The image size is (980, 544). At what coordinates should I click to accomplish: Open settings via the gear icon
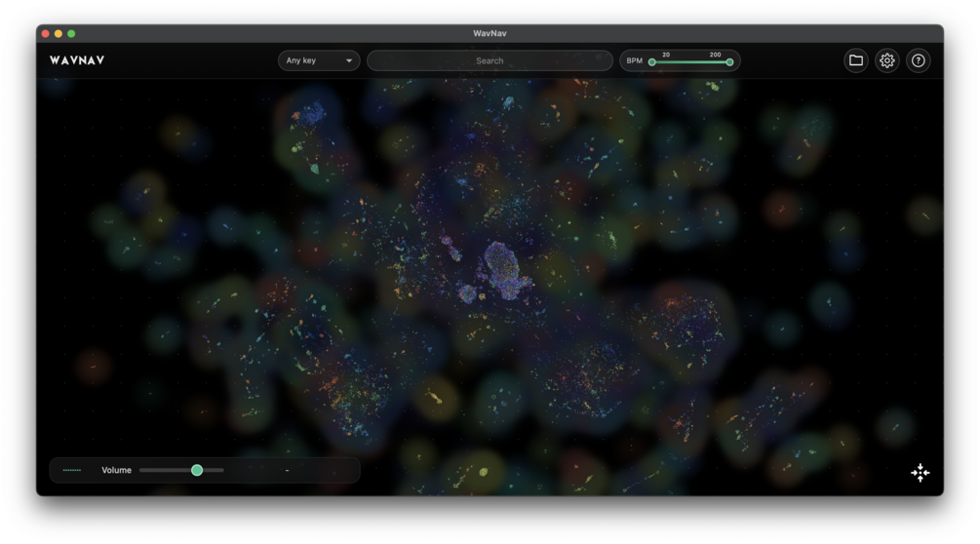(x=886, y=60)
